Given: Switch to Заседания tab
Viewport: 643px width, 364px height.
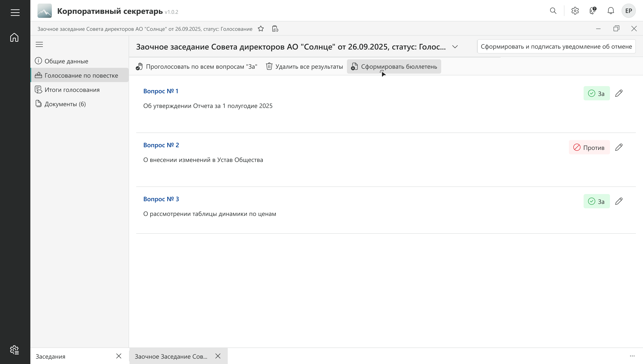Looking at the screenshot, I should tap(50, 356).
